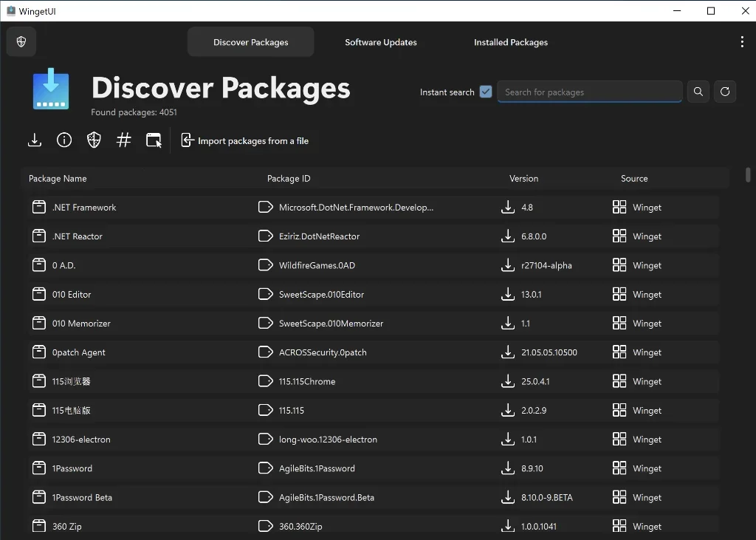Screen dimensions: 756x540
Task: Focus the Search for packages field
Action: [x=589, y=92]
